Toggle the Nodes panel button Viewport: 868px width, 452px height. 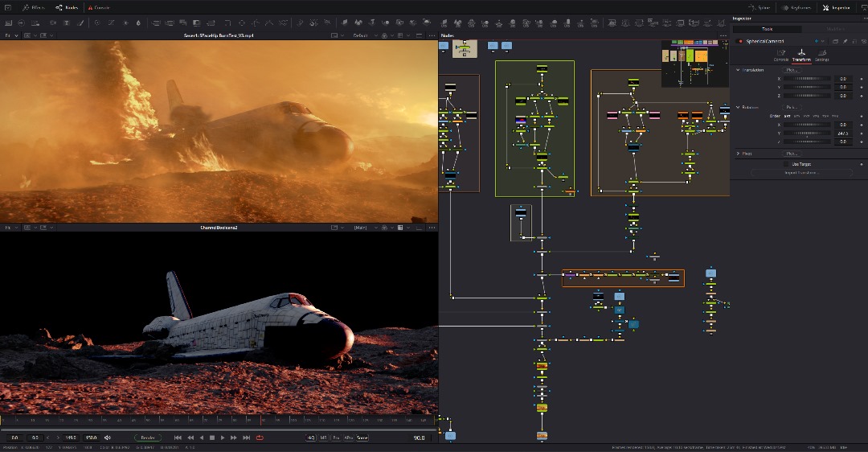(x=67, y=8)
